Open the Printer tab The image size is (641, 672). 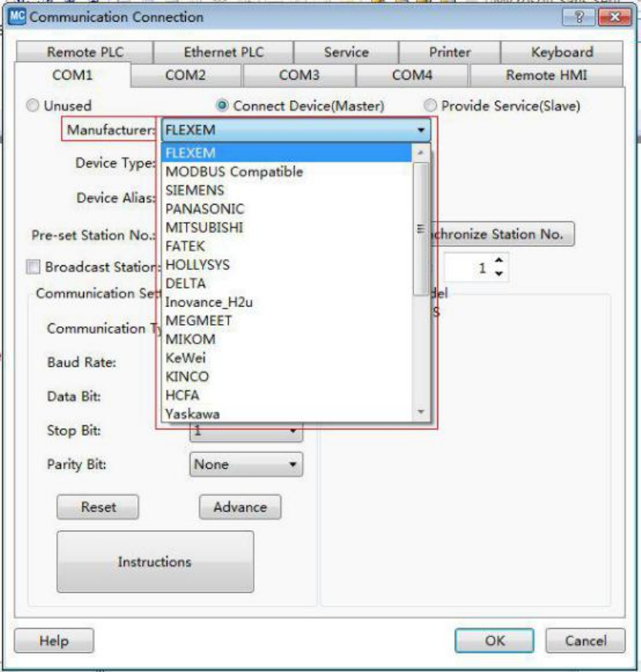point(450,52)
